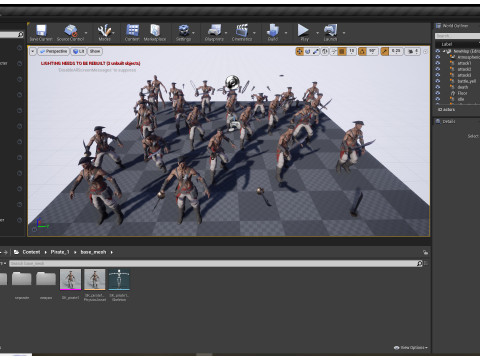Viewport: 480px width, 360px height.
Task: Open the viewport Show menu button
Action: tap(95, 51)
